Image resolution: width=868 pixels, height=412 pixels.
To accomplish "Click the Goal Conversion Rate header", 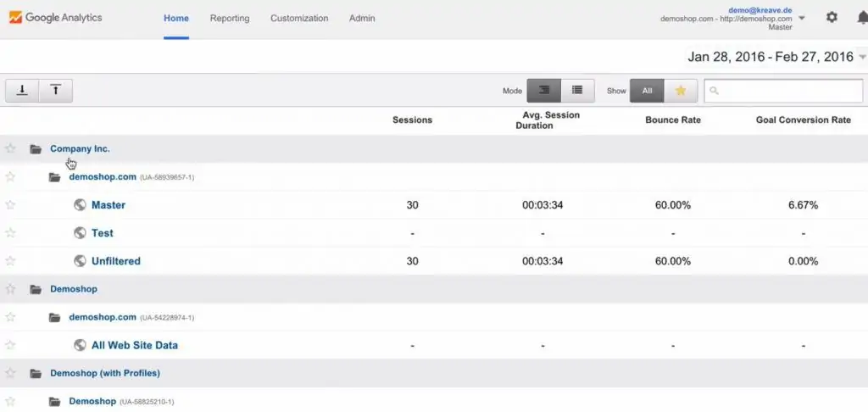I will coord(804,120).
